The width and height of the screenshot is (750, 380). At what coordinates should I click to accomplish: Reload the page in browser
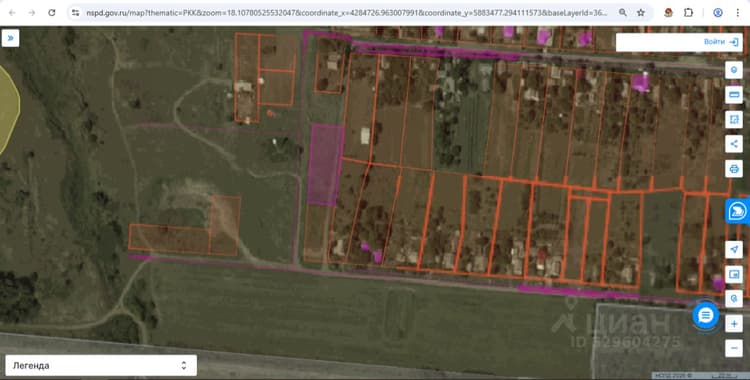pos(52,13)
